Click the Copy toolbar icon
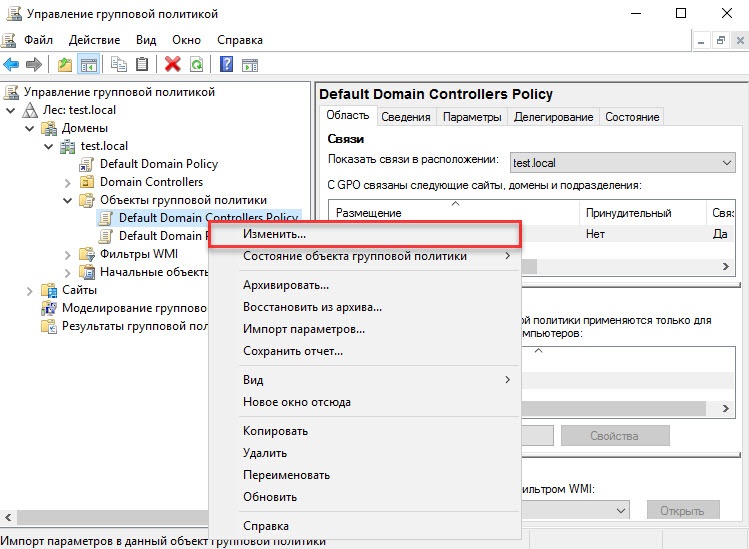 118,65
